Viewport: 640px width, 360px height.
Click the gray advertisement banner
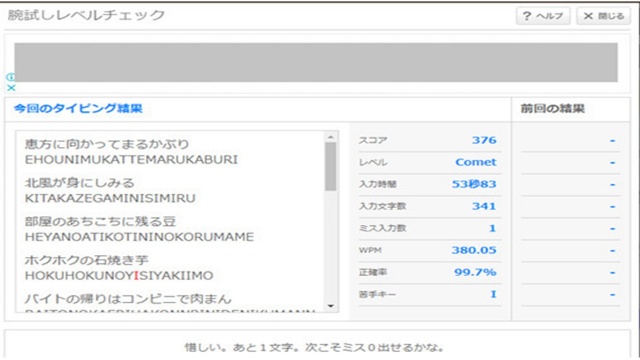coord(316,62)
